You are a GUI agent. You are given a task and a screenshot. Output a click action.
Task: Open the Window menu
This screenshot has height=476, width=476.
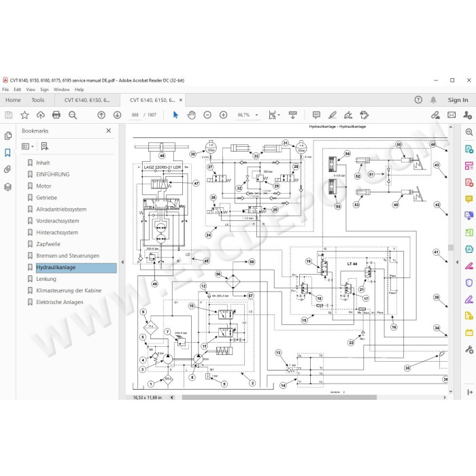point(62,90)
